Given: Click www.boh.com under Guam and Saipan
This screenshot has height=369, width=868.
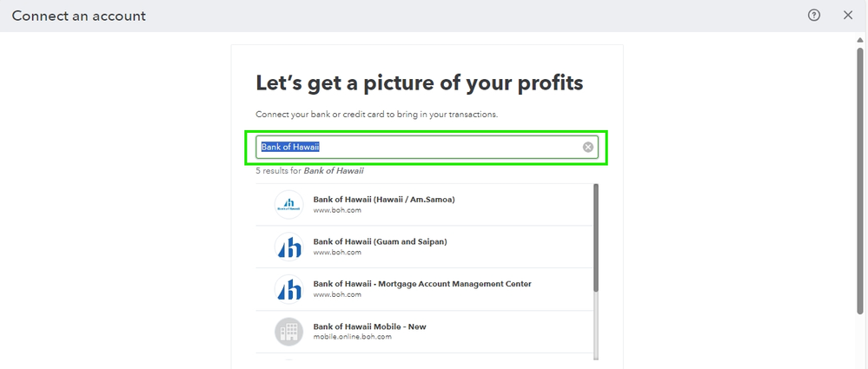Looking at the screenshot, I should point(332,252).
